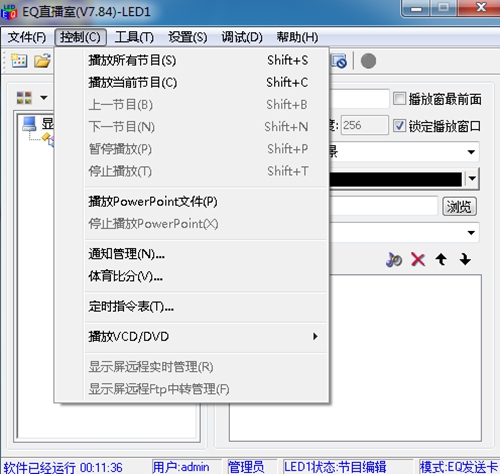Click status text 模式:EQ发送卡
This screenshot has width=500, height=474.
pos(459,467)
